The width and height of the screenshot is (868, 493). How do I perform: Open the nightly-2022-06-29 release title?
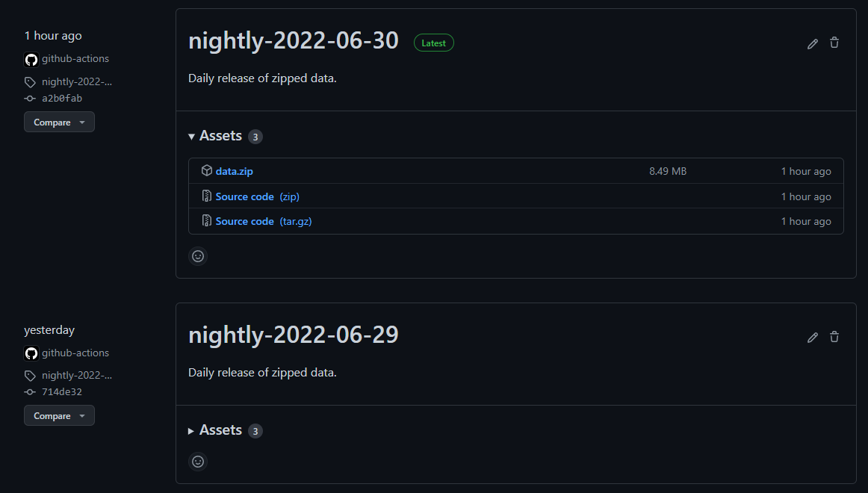pyautogui.click(x=293, y=335)
